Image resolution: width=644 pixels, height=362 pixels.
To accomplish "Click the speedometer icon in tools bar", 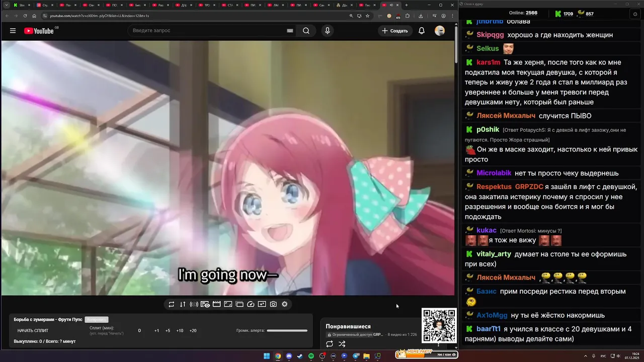I will [x=251, y=304].
